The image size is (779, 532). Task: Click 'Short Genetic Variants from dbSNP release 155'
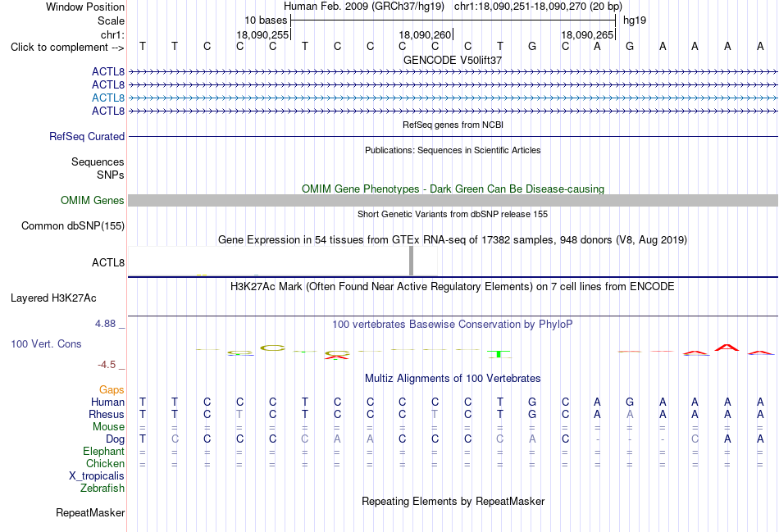[453, 214]
